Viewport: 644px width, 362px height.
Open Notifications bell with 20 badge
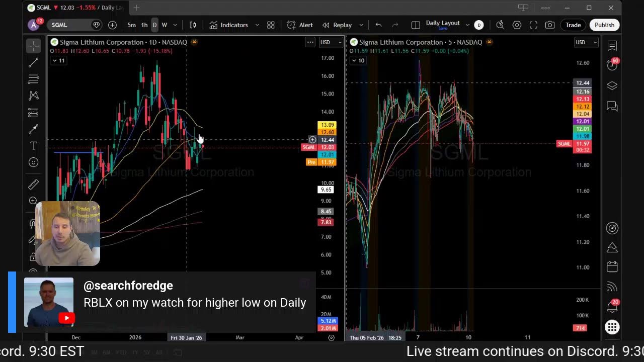tap(612, 306)
